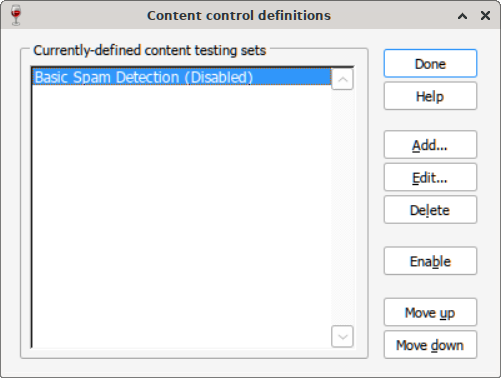This screenshot has width=501, height=378.
Task: Click the testing sets scrollbar track
Action: 342,208
